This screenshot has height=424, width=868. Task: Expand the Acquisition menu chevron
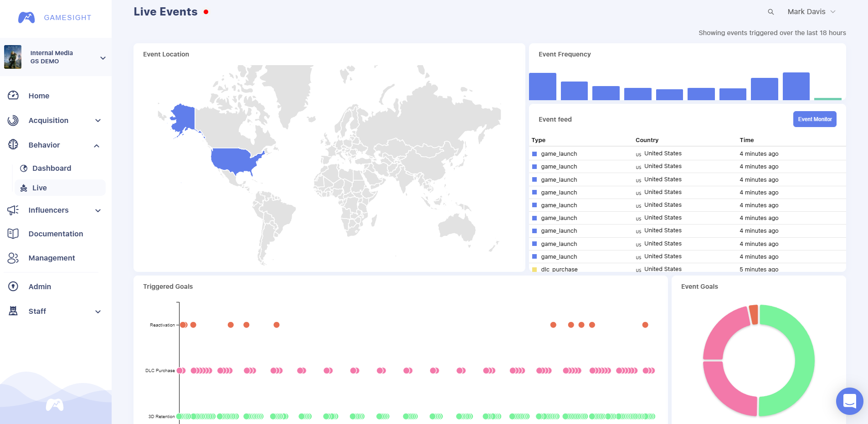point(98,121)
